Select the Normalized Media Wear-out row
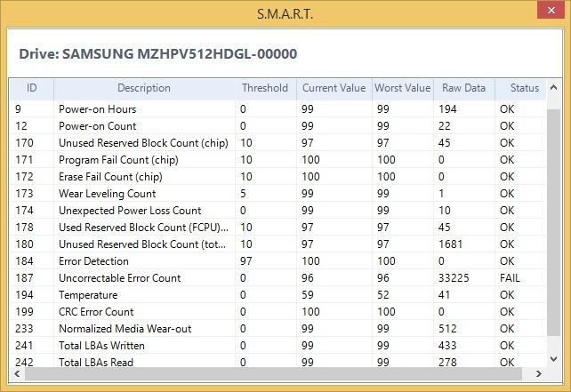The width and height of the screenshot is (571, 392). (125, 329)
